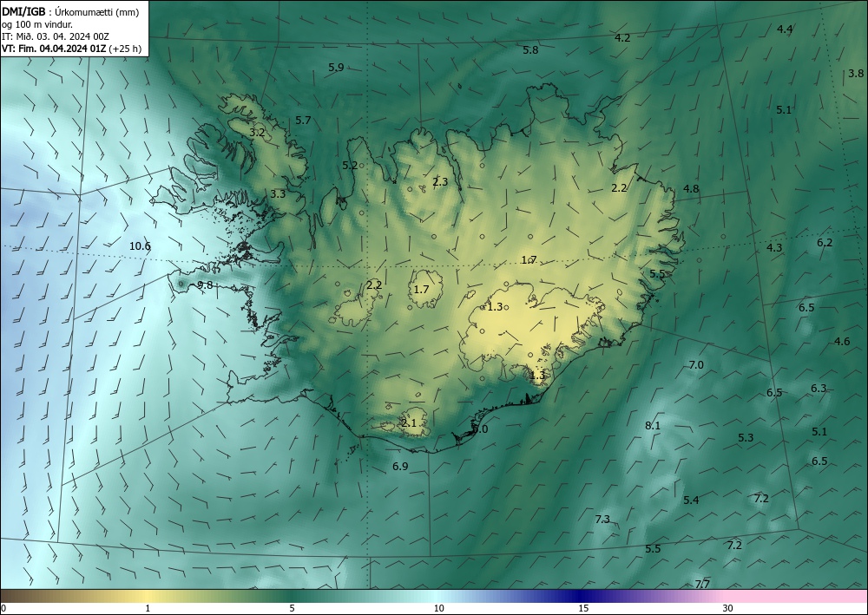Click the 10.6 value west of Iceland

[140, 246]
